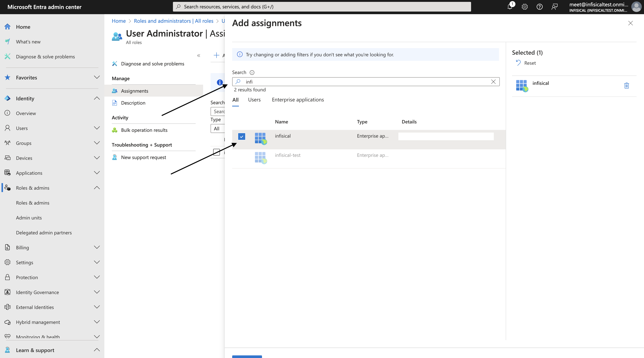Open portal settings gear icon

click(525, 7)
